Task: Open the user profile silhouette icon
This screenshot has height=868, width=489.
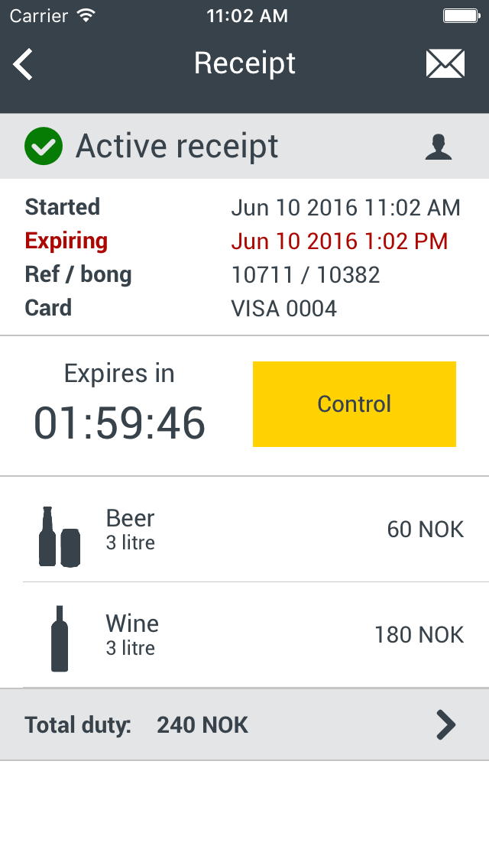Action: [x=439, y=147]
